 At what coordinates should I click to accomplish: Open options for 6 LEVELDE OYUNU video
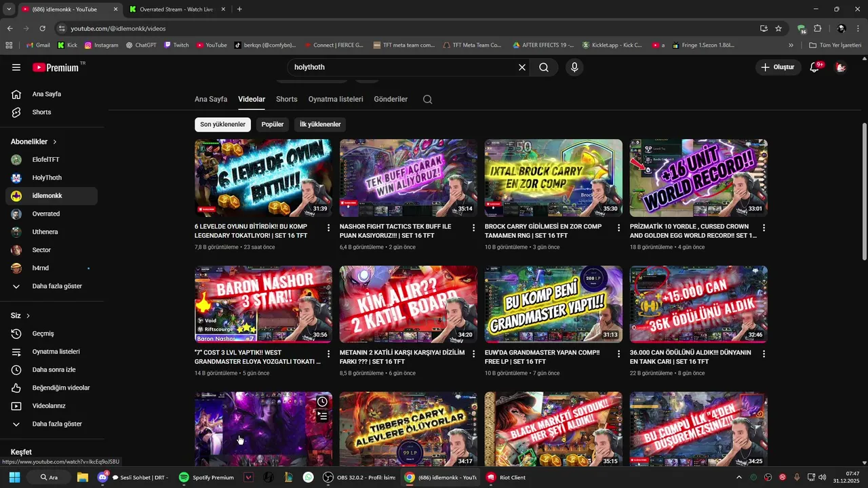pos(329,228)
